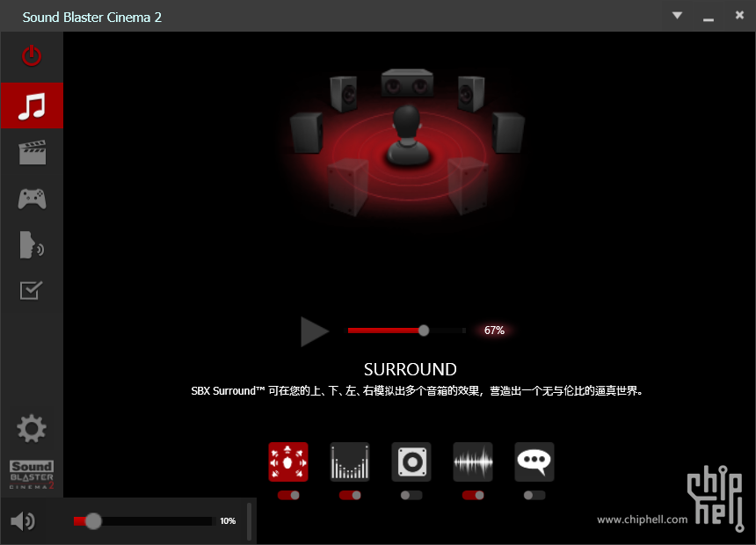This screenshot has width=756, height=545.
Task: Click the Surround level slider handle
Action: tap(424, 331)
